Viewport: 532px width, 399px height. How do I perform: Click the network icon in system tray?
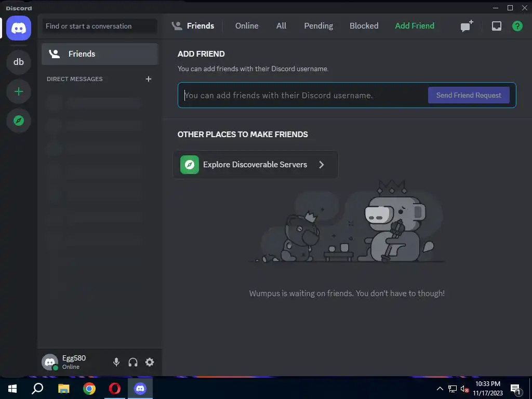pos(453,389)
